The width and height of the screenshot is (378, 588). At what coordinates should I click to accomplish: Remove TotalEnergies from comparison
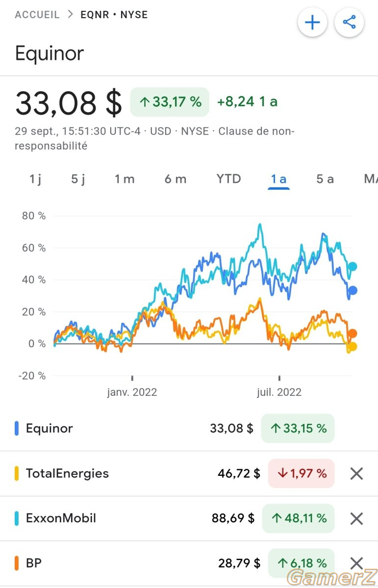tap(356, 473)
